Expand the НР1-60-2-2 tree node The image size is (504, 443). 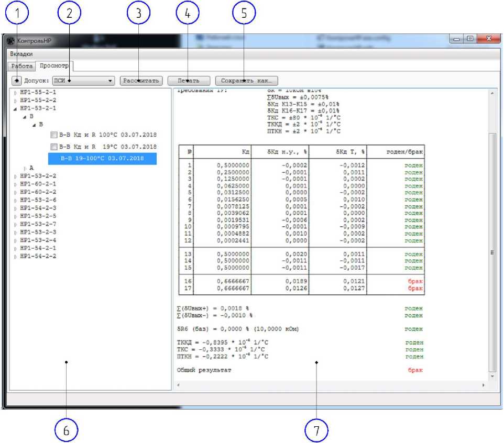coord(15,192)
